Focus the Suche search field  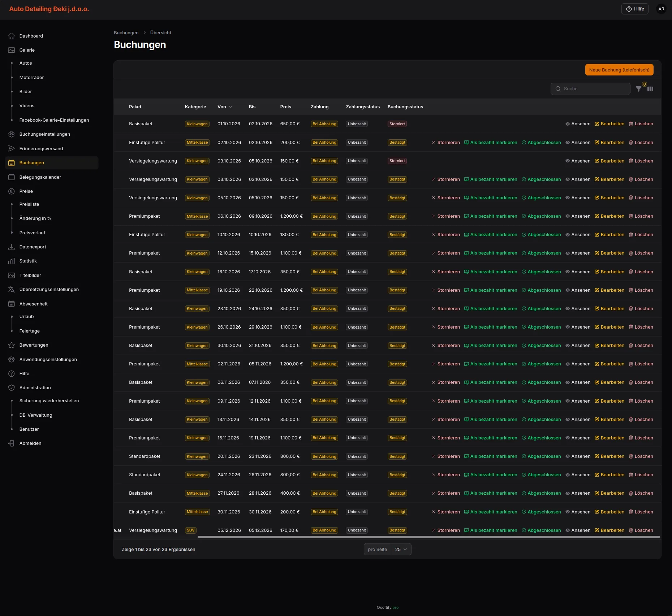coord(590,89)
